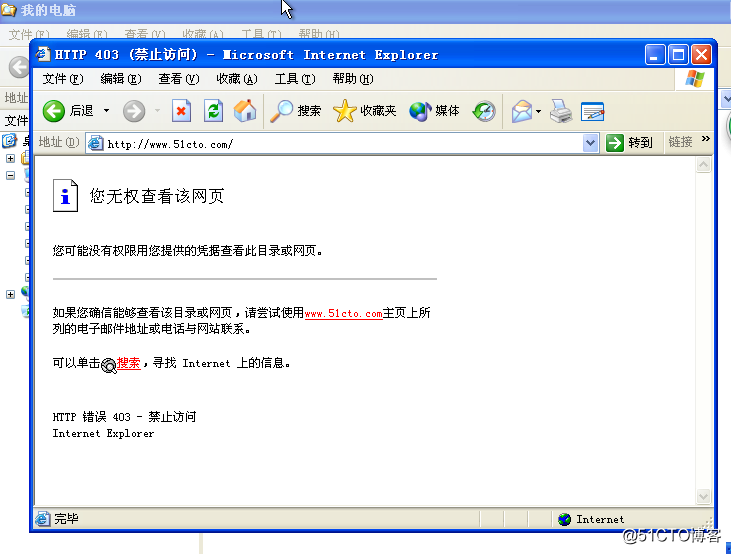Screen dimensions: 731x554
Task: Open the Back history dropdown arrow
Action: (x=106, y=111)
